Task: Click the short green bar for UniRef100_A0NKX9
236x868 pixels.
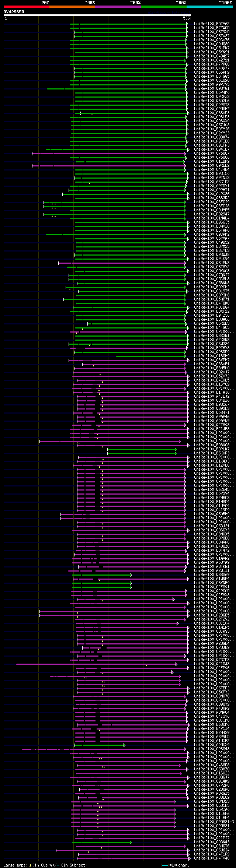Action: coord(100,745)
